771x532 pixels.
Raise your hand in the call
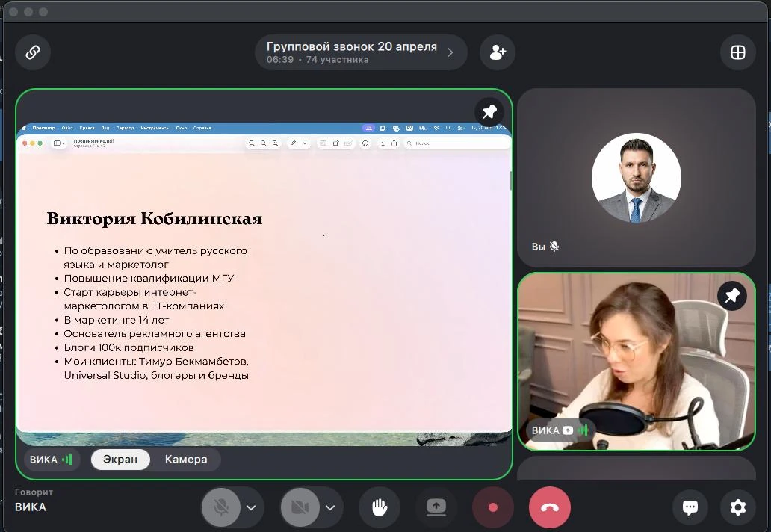coord(380,507)
